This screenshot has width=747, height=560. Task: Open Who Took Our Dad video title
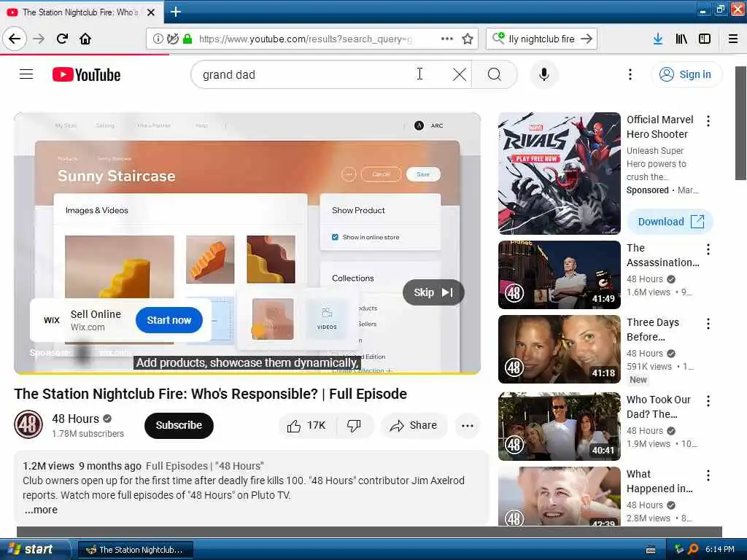[x=659, y=407]
